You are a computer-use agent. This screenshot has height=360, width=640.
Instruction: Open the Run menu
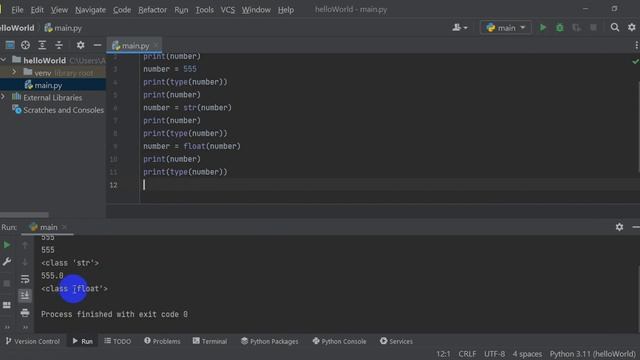pos(181,9)
